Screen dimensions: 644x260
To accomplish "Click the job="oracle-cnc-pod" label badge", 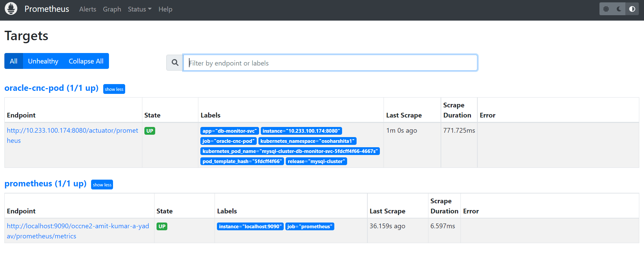I will [229, 141].
